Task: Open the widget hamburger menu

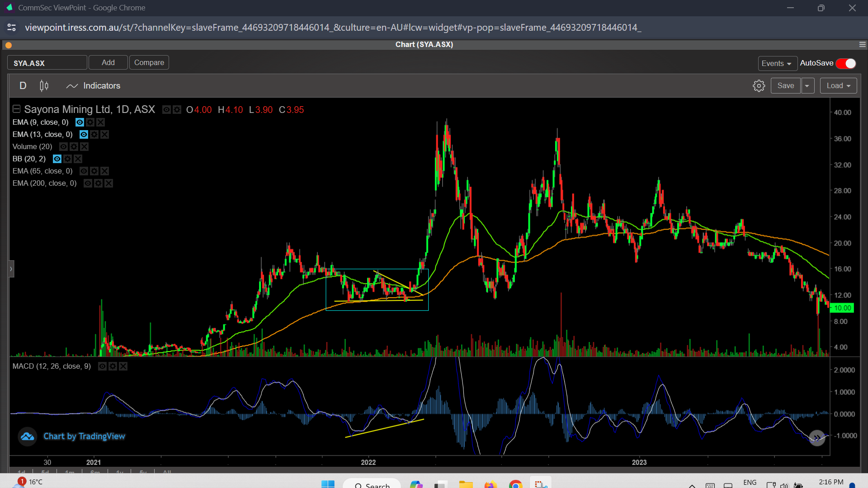Action: tap(862, 44)
